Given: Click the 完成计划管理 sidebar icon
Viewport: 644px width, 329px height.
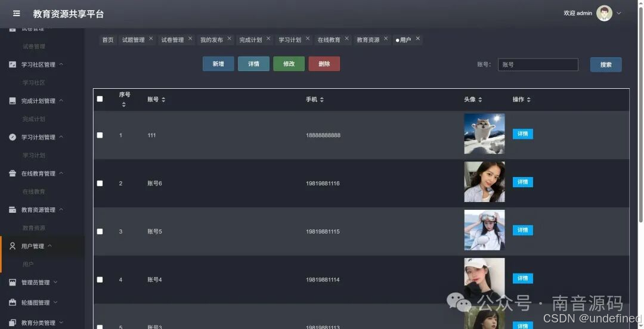Looking at the screenshot, I should (x=13, y=101).
